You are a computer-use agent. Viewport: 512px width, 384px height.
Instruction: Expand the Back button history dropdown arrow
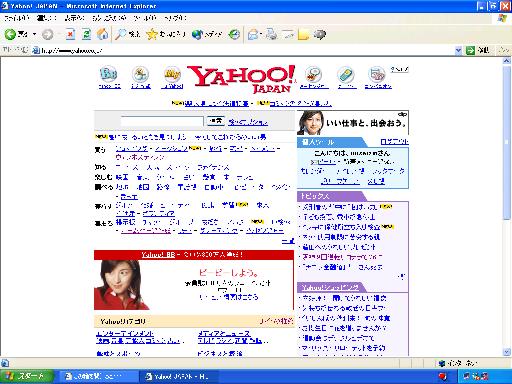(x=34, y=34)
